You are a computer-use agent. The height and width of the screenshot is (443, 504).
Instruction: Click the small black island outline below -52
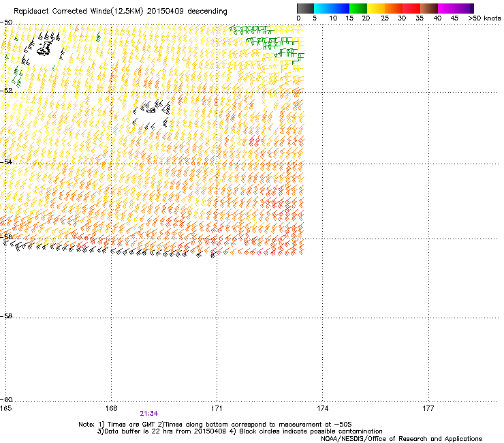[151, 110]
